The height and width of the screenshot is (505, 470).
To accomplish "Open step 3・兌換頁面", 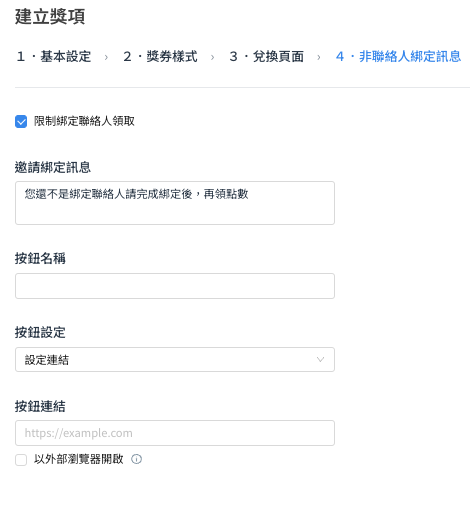I will coord(267,56).
